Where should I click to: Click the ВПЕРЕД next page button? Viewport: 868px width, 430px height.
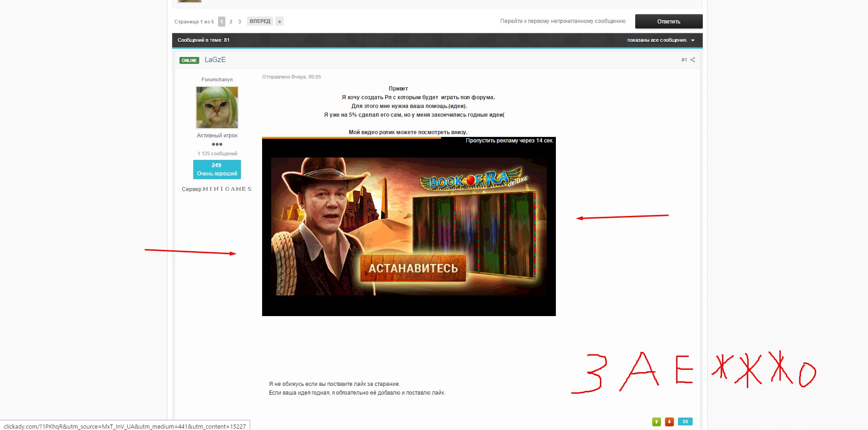[260, 21]
